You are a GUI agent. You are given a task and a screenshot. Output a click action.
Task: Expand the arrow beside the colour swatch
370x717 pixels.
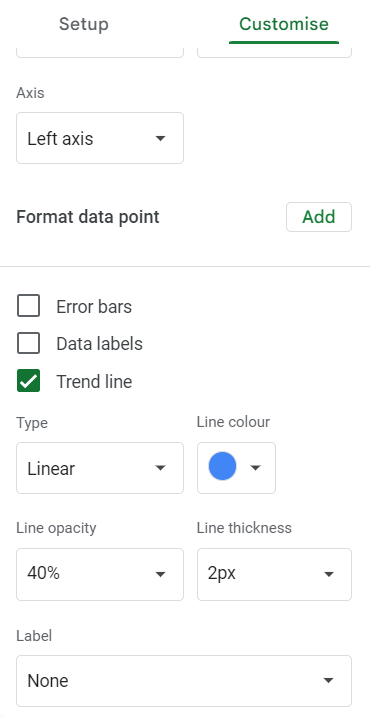(x=256, y=467)
